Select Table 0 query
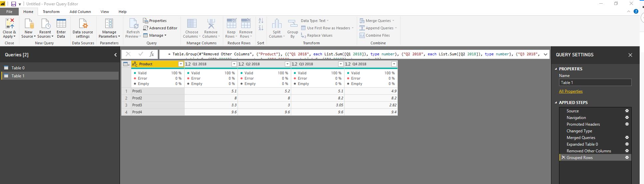The width and height of the screenshot is (644, 184). pyautogui.click(x=60, y=68)
